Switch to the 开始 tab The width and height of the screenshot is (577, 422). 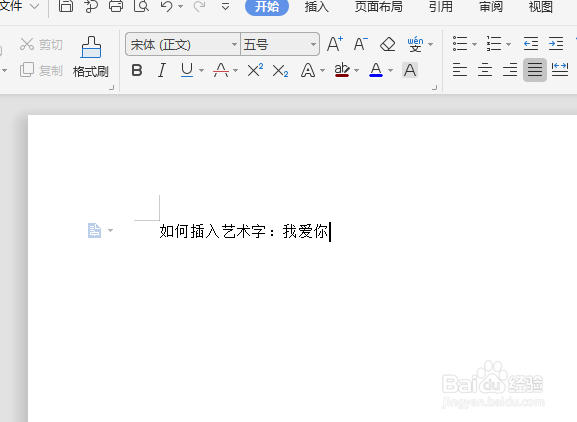click(x=267, y=7)
